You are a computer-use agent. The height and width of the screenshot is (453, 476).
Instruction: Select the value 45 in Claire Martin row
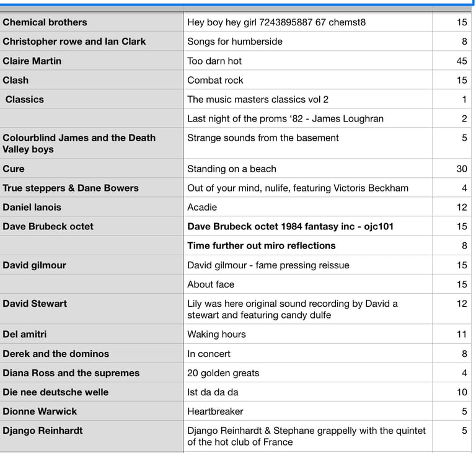coord(452,61)
